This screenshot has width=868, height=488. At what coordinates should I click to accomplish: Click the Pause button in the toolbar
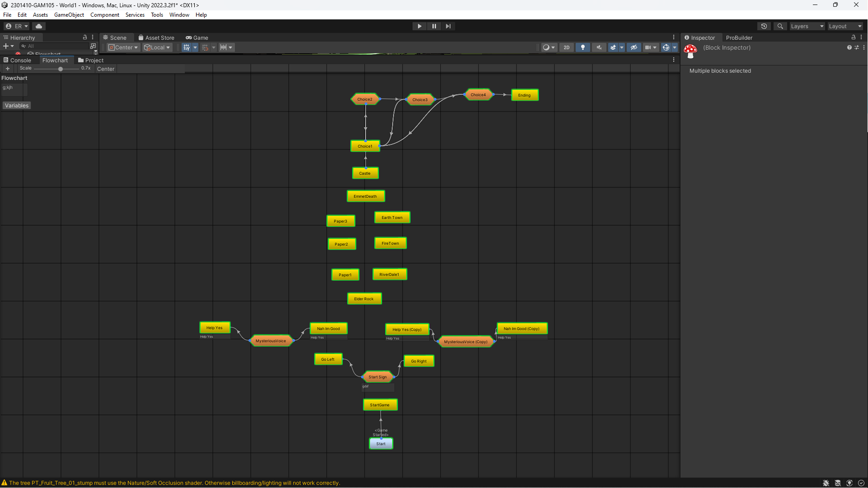point(434,26)
